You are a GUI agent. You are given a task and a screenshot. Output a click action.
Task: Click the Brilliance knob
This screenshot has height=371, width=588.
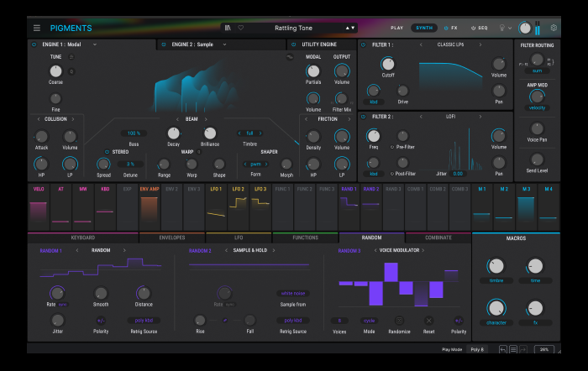pos(210,133)
